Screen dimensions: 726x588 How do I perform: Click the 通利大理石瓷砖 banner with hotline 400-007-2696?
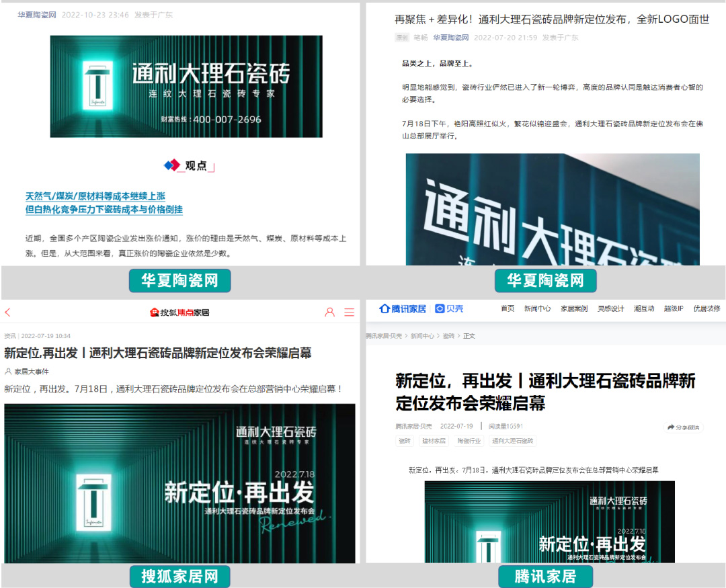point(186,86)
